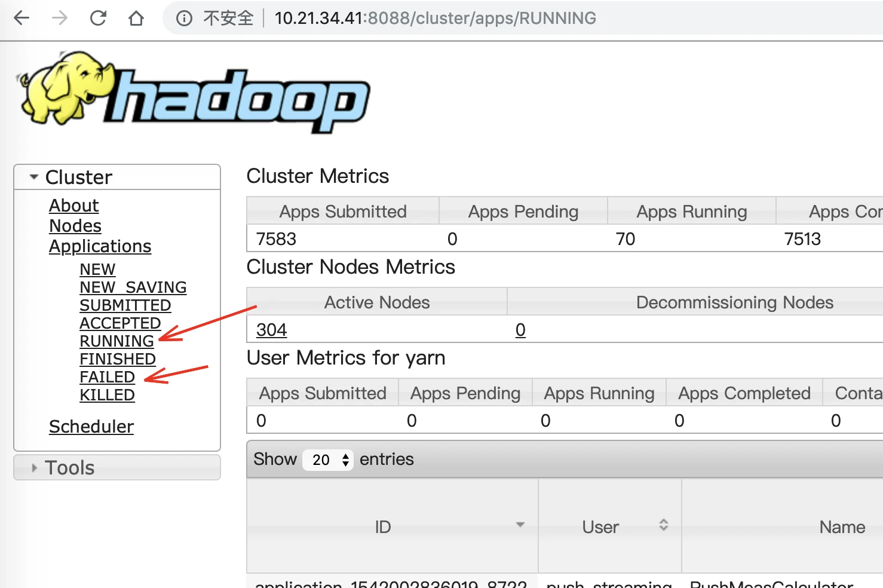Open the Scheduler page
The width and height of the screenshot is (883, 588).
91,427
